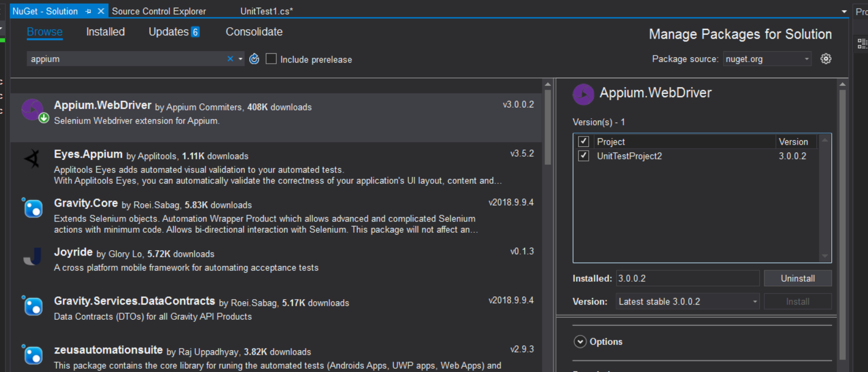Switch to the Browse tab

[x=45, y=32]
